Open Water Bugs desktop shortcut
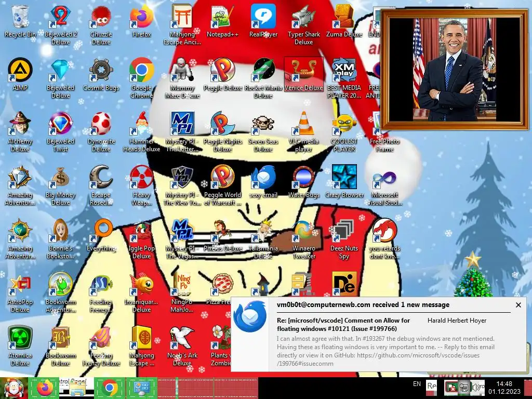 (x=303, y=182)
